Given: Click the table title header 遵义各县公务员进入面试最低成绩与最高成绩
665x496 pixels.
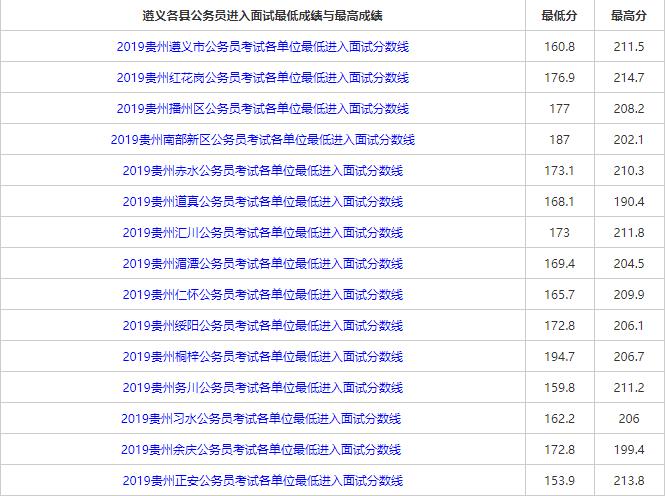Looking at the screenshot, I should (262, 16).
